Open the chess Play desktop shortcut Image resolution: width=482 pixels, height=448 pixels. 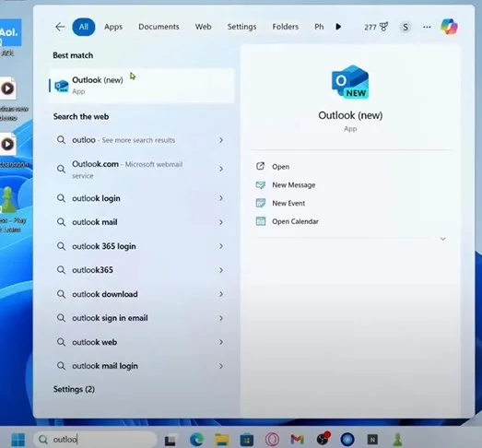pyautogui.click(x=12, y=209)
